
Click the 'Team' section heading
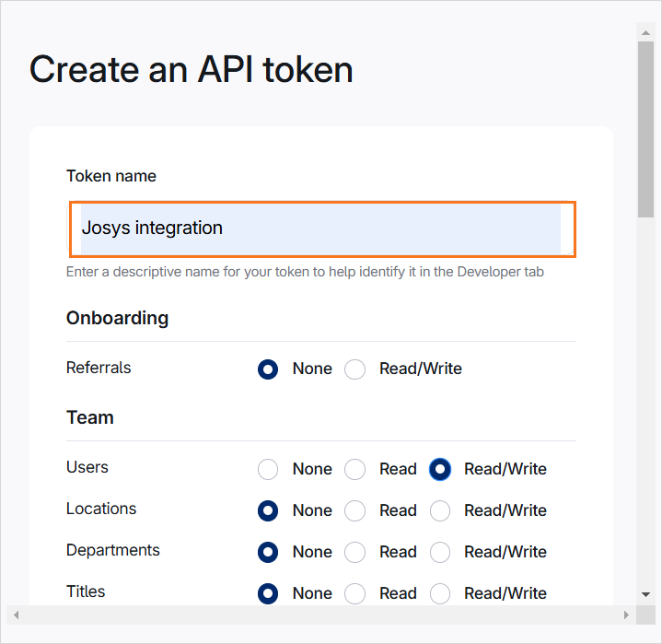[90, 417]
